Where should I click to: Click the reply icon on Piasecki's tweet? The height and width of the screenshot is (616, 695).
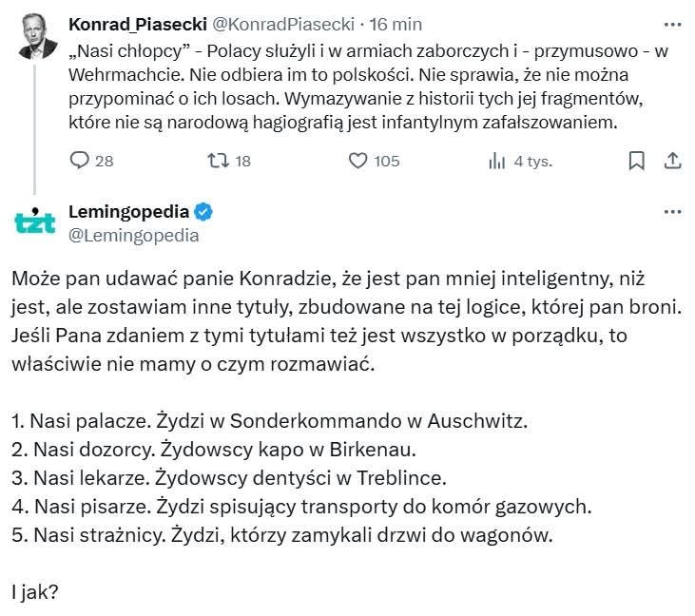(x=80, y=162)
